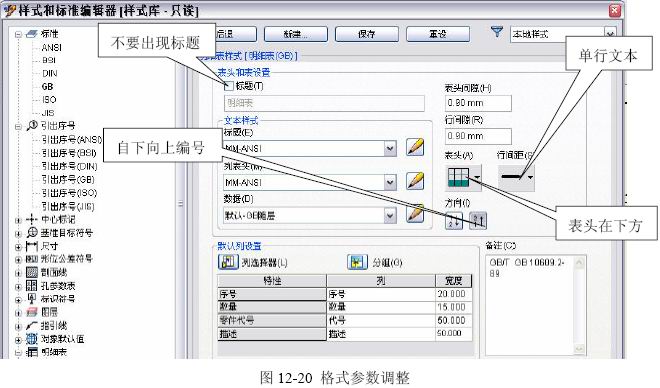Click the 分组(G) group settings icon
Viewport: 660px width, 388px height.
pos(357,262)
